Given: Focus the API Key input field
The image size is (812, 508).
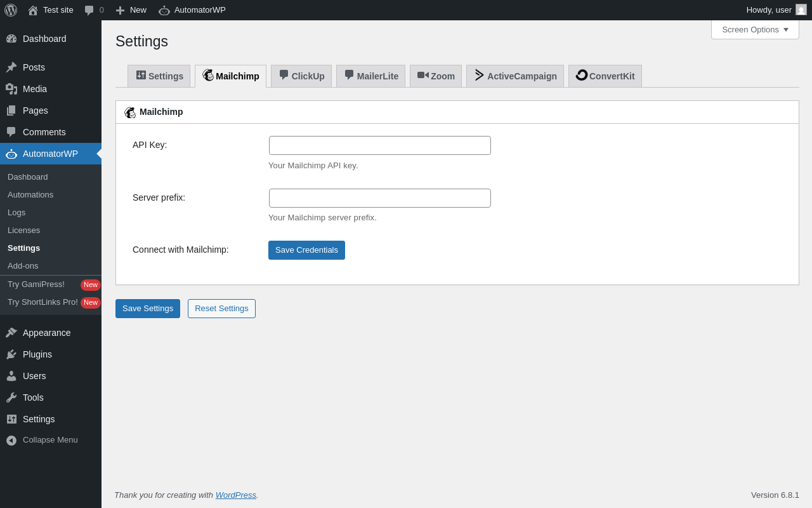Looking at the screenshot, I should coord(380,145).
